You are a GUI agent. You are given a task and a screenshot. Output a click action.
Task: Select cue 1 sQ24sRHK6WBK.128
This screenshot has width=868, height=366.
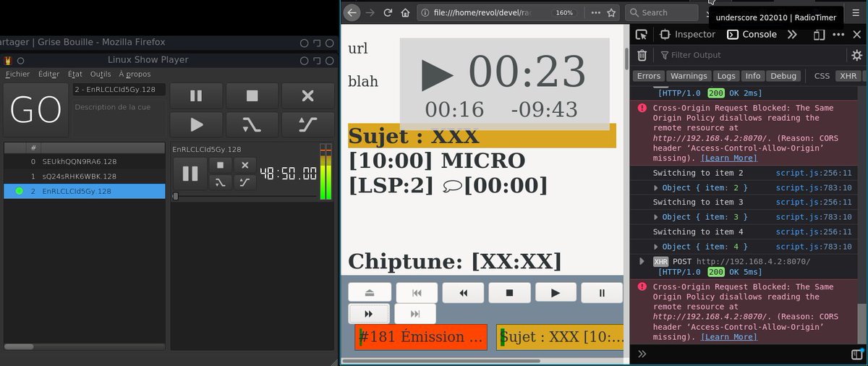(x=85, y=176)
